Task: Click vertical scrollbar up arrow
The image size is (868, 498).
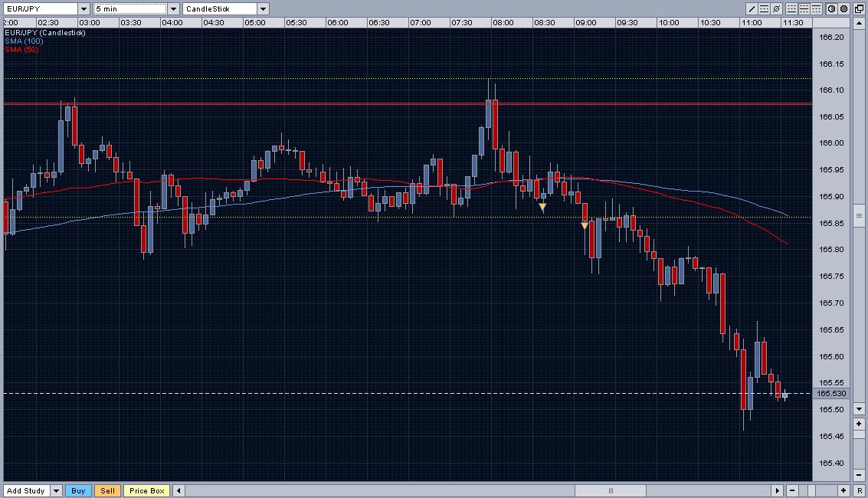Action: pyautogui.click(x=859, y=23)
